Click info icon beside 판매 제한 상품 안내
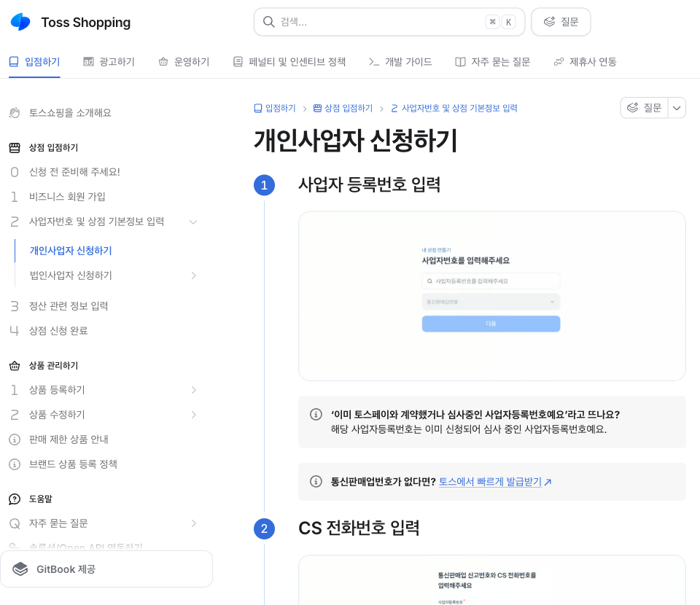The width and height of the screenshot is (700, 605). coord(15,440)
